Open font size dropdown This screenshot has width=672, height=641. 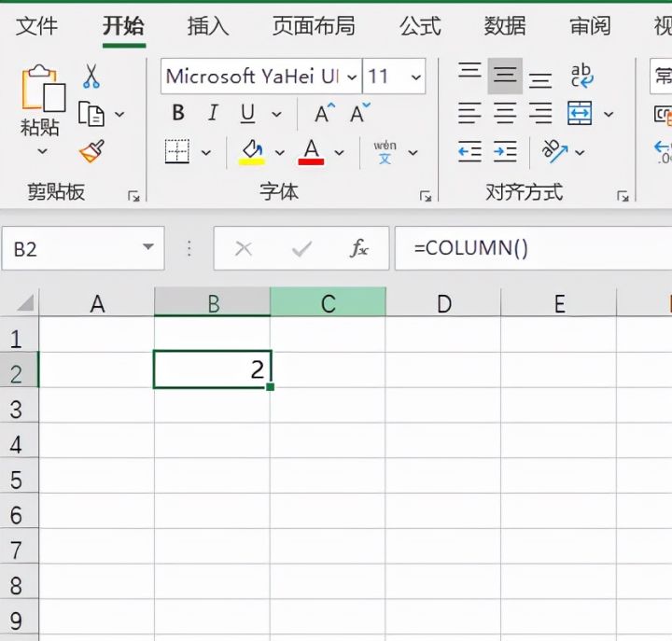point(415,77)
